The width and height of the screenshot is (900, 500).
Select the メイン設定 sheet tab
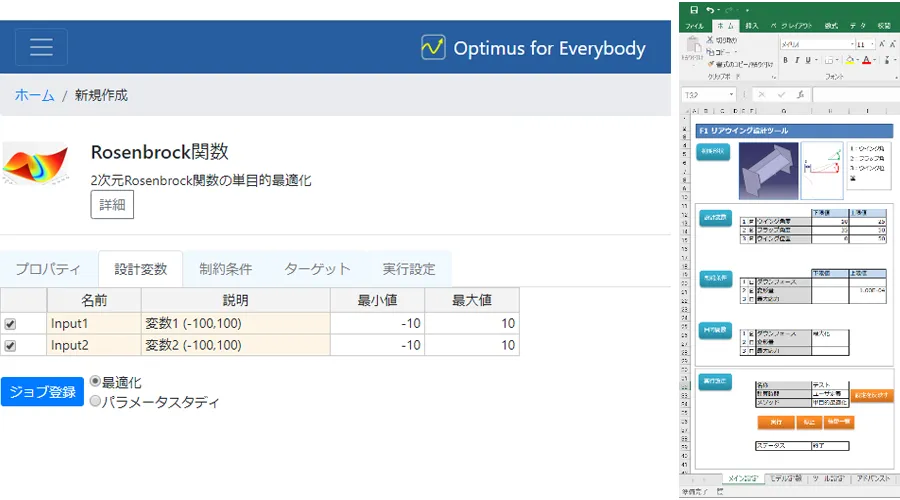(743, 478)
